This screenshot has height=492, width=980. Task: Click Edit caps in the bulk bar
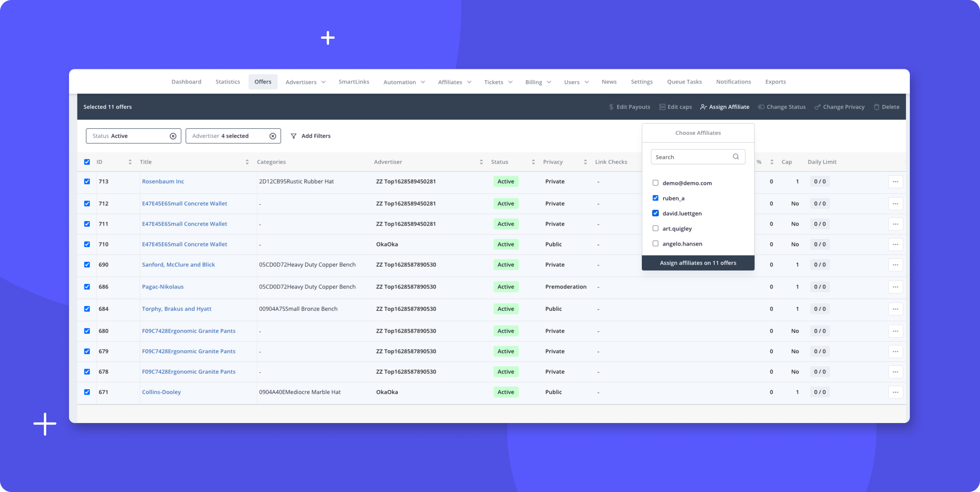point(676,107)
